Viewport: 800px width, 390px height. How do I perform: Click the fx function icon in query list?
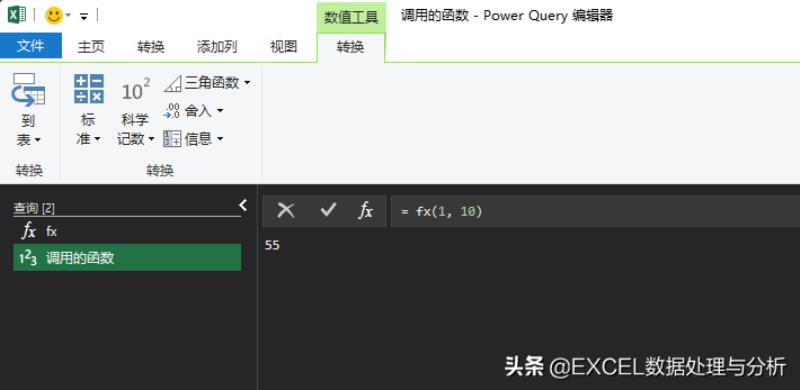[x=29, y=231]
